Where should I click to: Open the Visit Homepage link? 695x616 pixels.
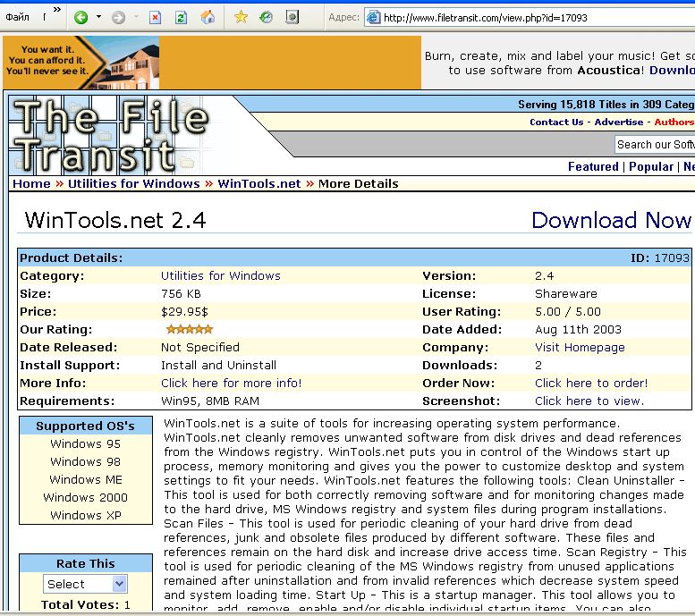pyautogui.click(x=580, y=347)
